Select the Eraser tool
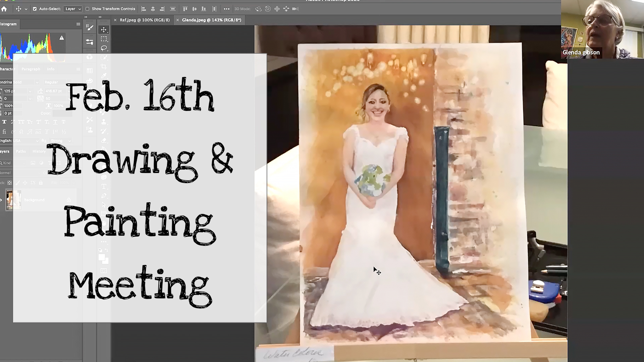The height and width of the screenshot is (362, 644). [x=104, y=140]
